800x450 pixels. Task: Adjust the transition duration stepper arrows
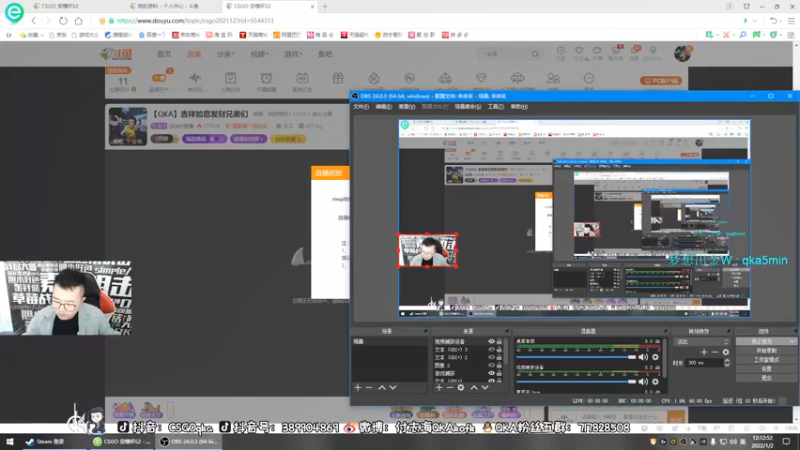(x=727, y=363)
